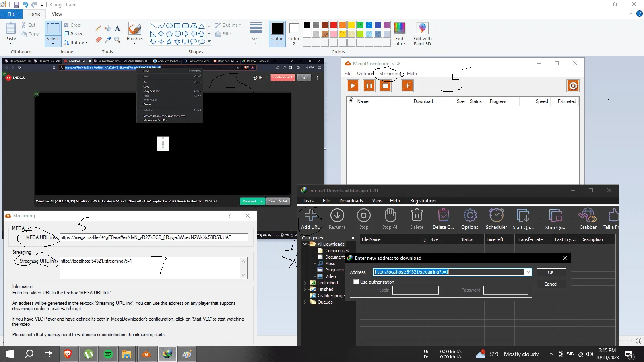
Task: Open Spotify from the Windows taskbar
Action: click(108, 354)
